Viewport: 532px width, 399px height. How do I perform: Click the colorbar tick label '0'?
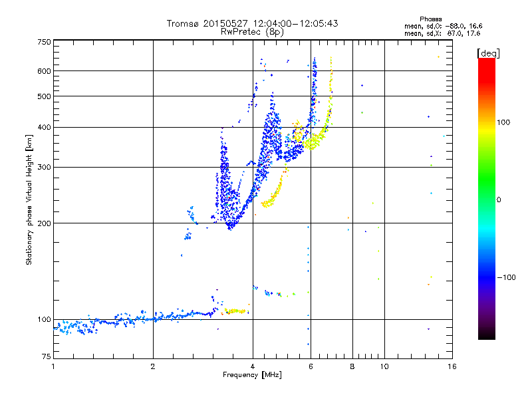499,200
